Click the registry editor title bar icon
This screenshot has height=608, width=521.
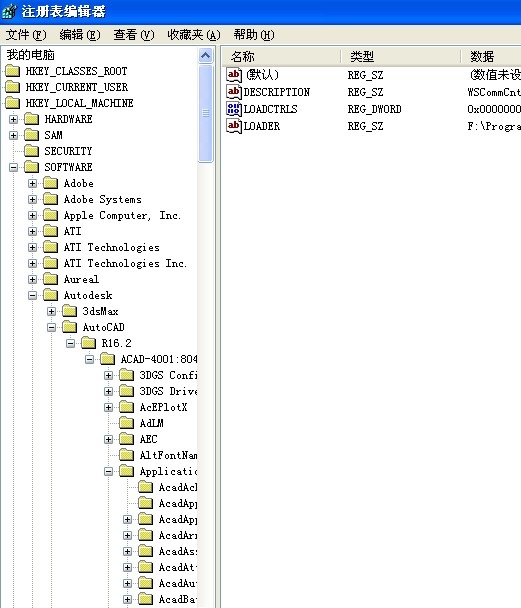coord(9,11)
